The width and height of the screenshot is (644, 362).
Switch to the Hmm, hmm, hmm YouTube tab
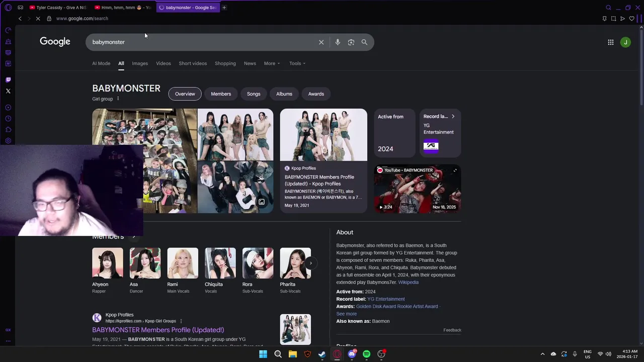tap(123, 8)
